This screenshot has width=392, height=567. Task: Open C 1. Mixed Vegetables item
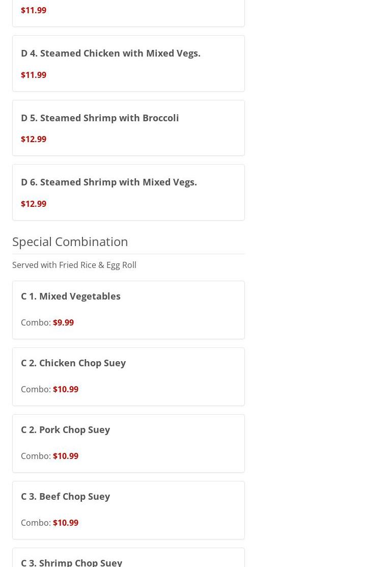pyautogui.click(x=71, y=296)
